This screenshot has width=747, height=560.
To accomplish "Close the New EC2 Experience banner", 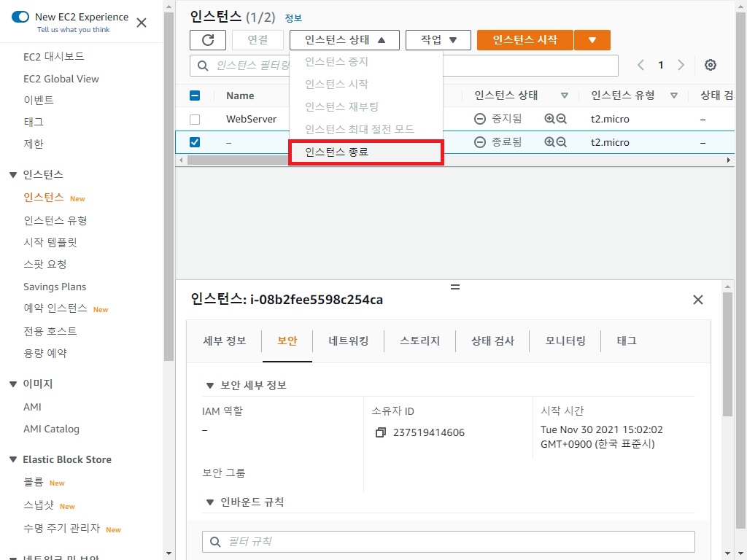I will pos(142,23).
